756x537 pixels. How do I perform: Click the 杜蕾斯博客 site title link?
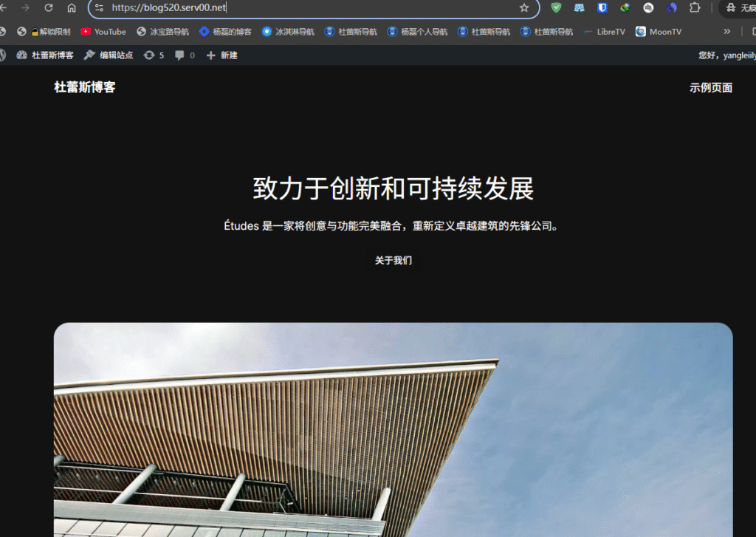[85, 87]
